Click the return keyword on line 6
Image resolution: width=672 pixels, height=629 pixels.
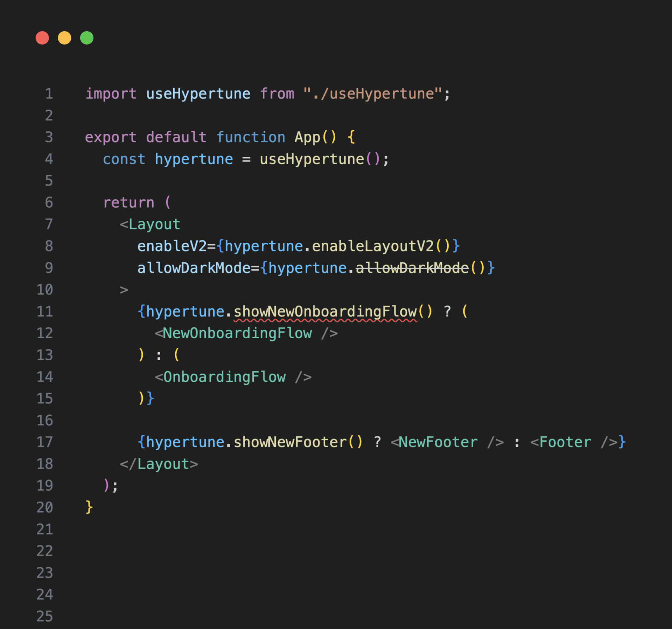coord(128,203)
